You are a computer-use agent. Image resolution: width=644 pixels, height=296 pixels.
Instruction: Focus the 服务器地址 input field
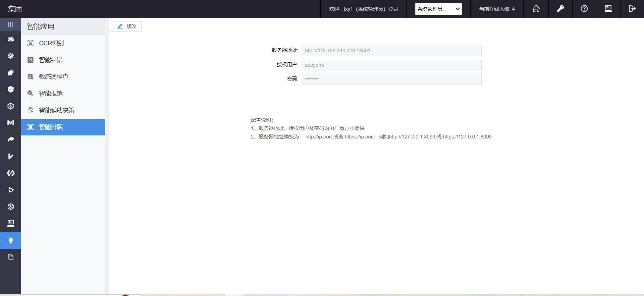pos(392,51)
